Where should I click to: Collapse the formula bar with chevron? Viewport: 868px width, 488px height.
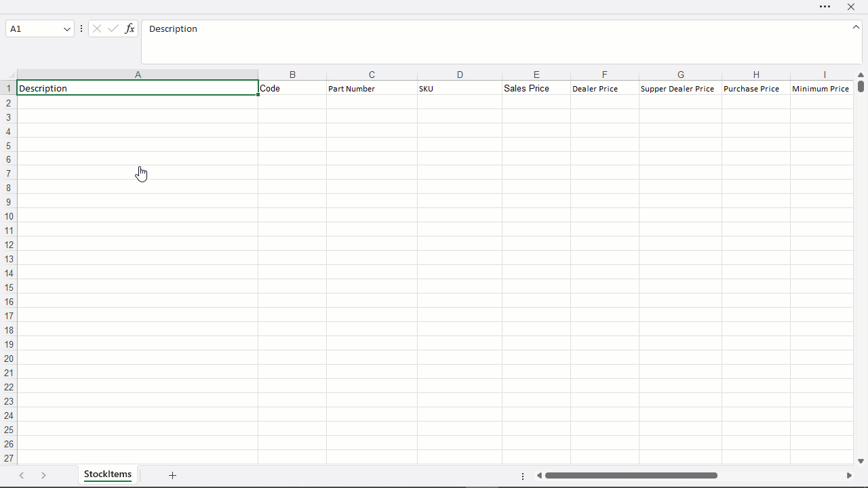(856, 27)
